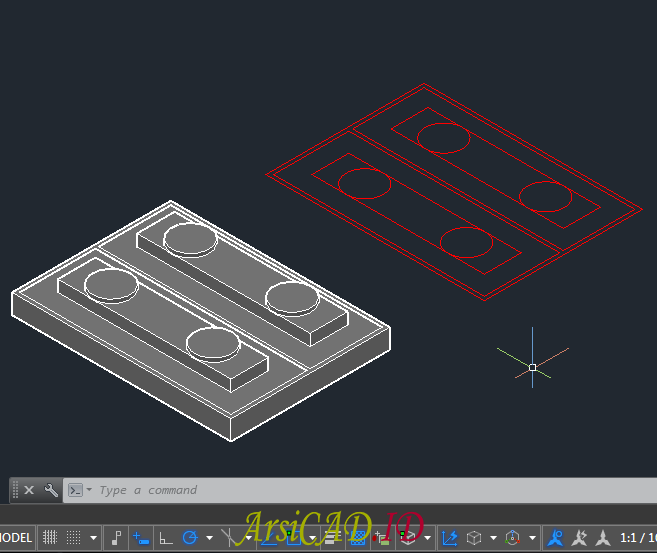The height and width of the screenshot is (553, 657).
Task: Toggle Dynamic Input in status bar
Action: click(x=140, y=537)
